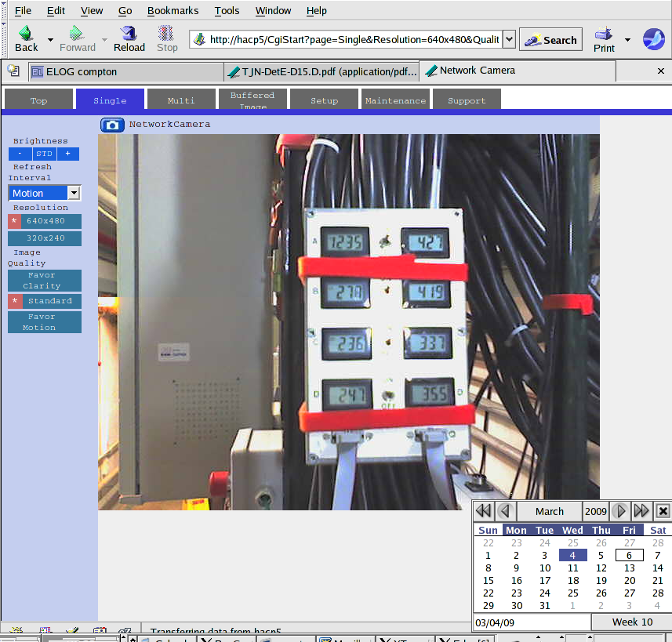Click the Stop loading icon
Screen dimensions: 672x642
click(166, 34)
